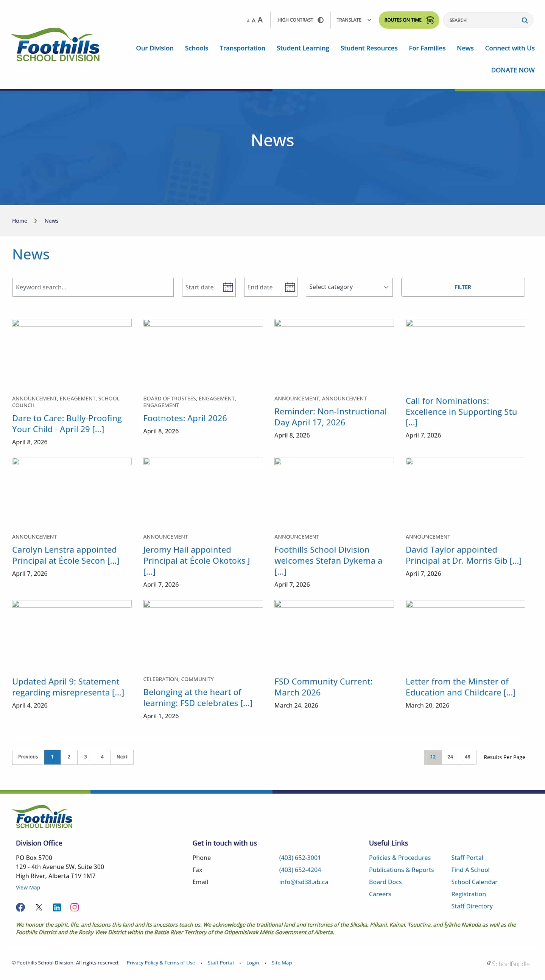The height and width of the screenshot is (980, 545).
Task: Open the Student Learning menu
Action: [x=302, y=48]
